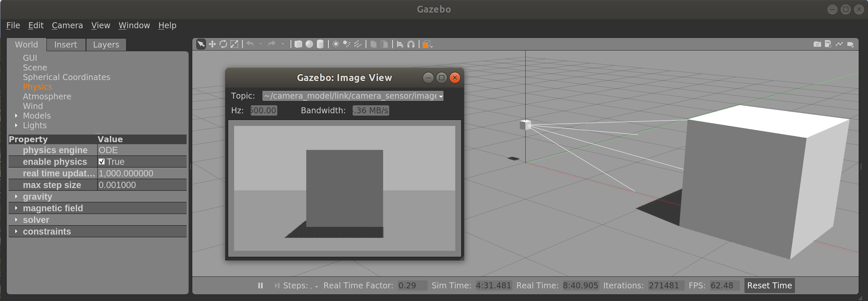Pause the simulation
The image size is (868, 301).
tap(260, 285)
